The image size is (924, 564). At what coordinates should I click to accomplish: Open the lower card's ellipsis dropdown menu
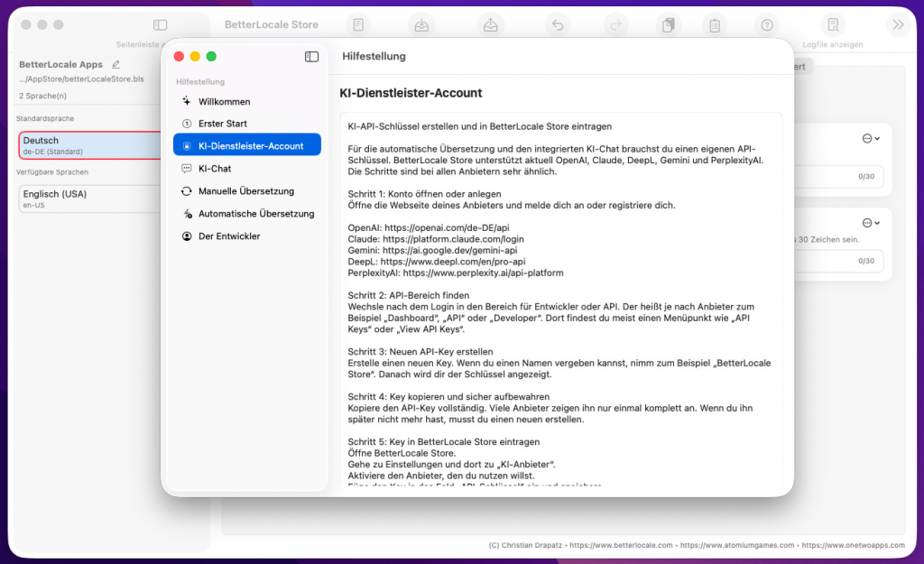(871, 223)
